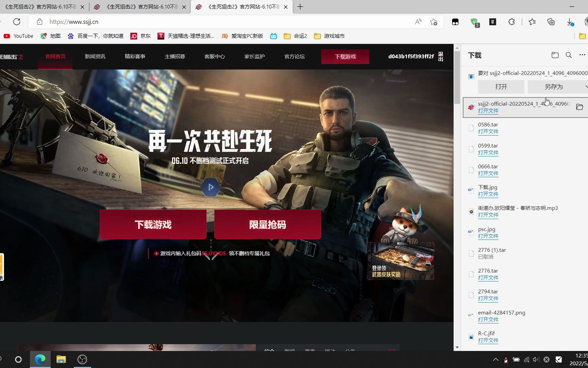The width and height of the screenshot is (588, 368).
Task: Open the 爱淘宝PC新版 bookmark
Action: click(242, 36)
